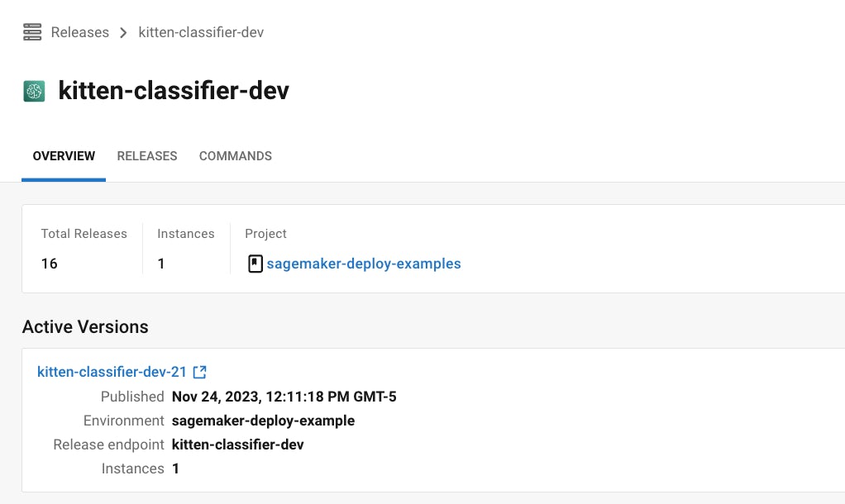The image size is (845, 504).
Task: Click the published date Nov 24, 2023
Action: 284,397
